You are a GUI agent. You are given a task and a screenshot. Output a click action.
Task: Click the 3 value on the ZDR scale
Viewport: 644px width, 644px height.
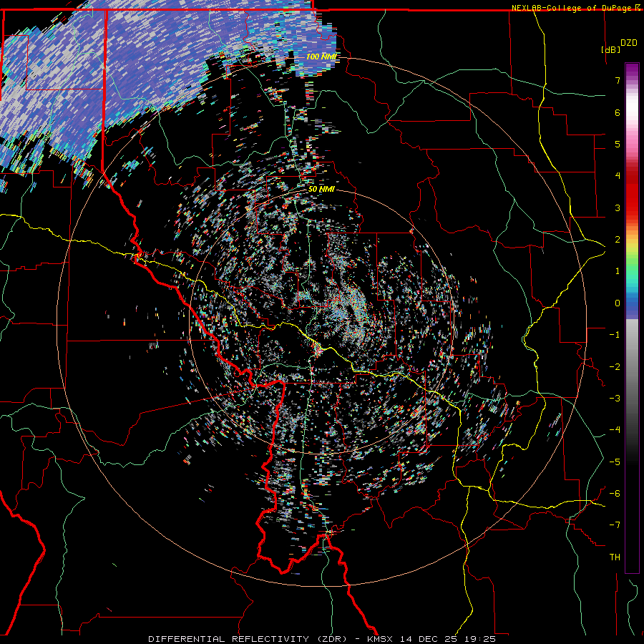pos(618,208)
